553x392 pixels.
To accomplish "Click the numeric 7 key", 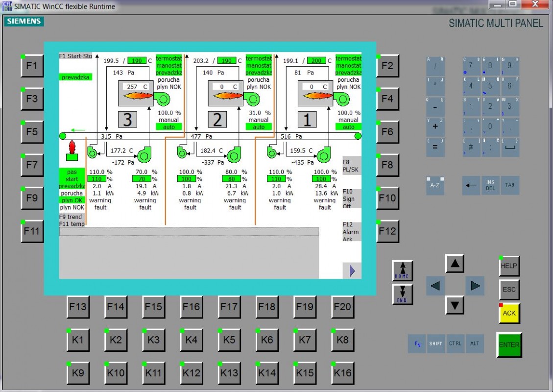I will tap(471, 66).
